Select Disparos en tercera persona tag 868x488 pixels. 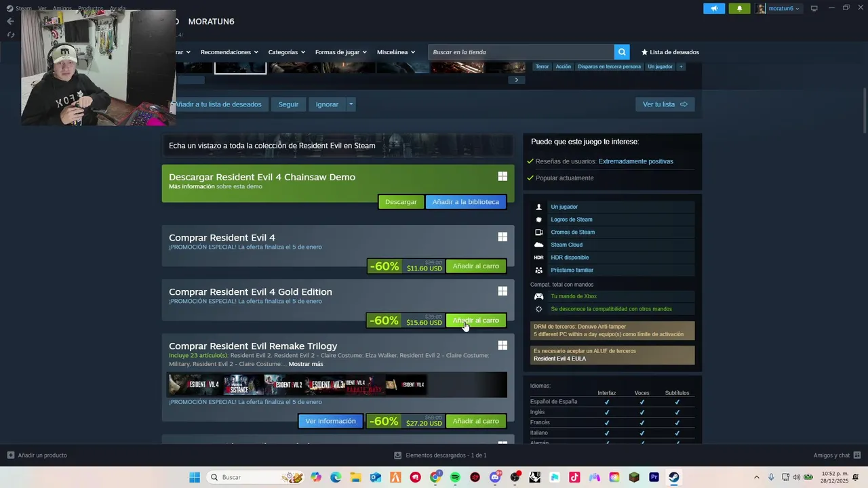tap(609, 66)
